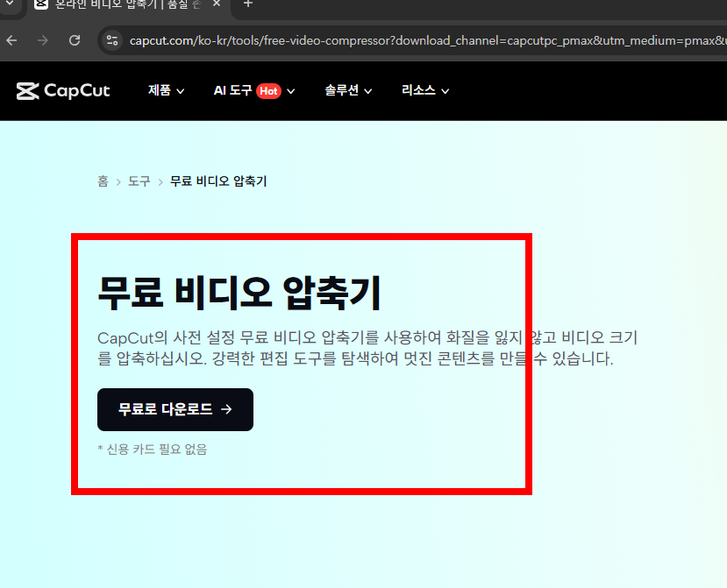The width and height of the screenshot is (727, 588).
Task: Expand the 제품 dropdown menu
Action: pos(165,90)
